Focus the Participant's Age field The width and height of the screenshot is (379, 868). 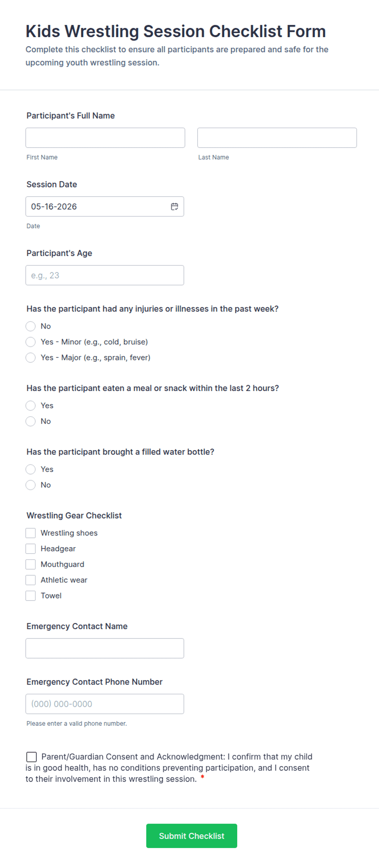pos(105,275)
